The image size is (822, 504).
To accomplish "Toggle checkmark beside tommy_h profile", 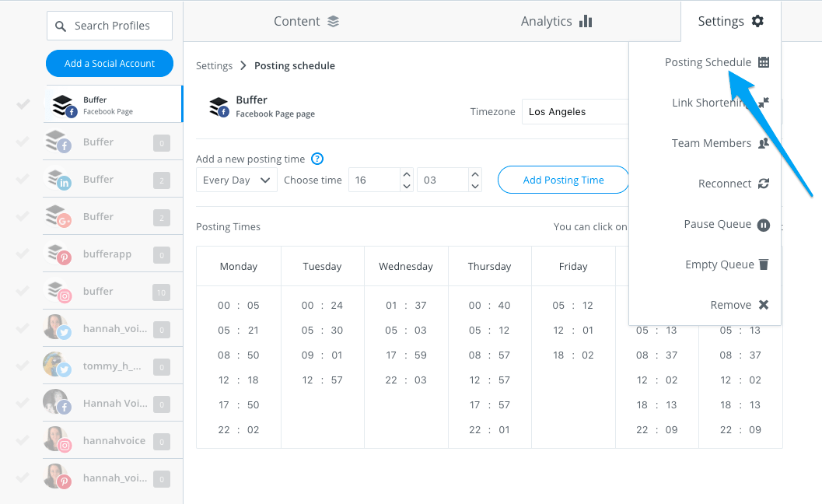I will click(x=23, y=366).
